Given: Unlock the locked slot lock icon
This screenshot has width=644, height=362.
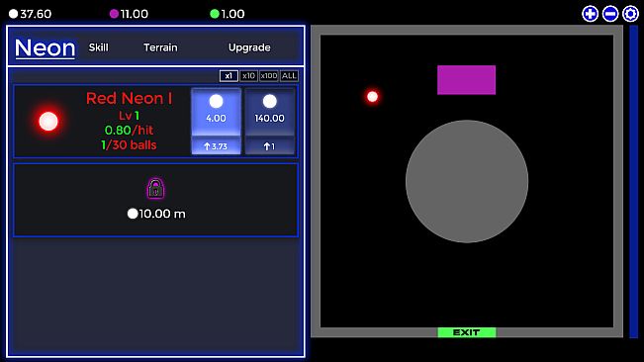Looking at the screenshot, I should tap(155, 188).
